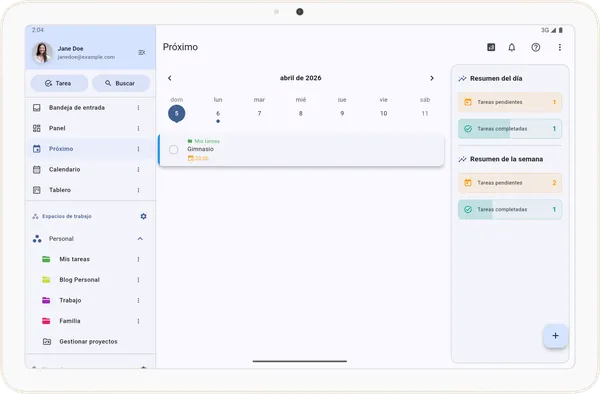Open the Gimnasio task

[x=302, y=150]
